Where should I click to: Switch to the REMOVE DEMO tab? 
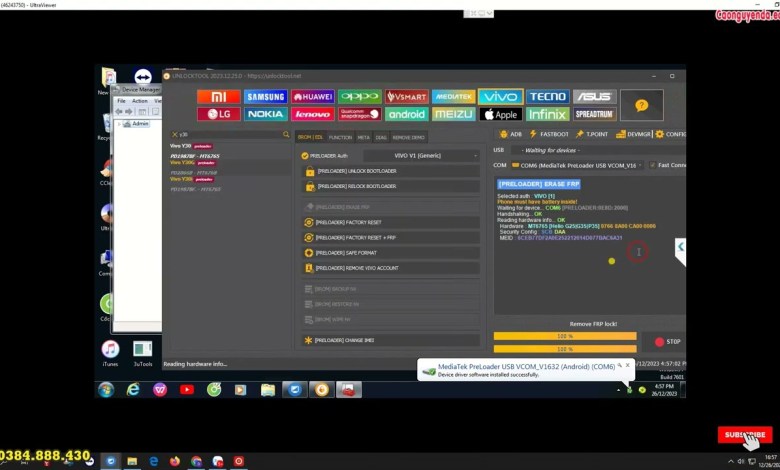point(408,137)
